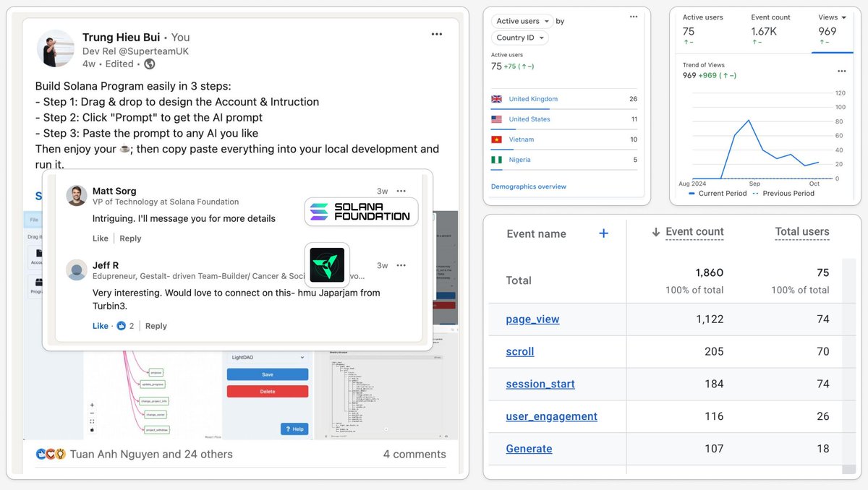Screen dimensions: 868x490
Task: Reply to Matt Sorg's comment
Action: pyautogui.click(x=130, y=238)
